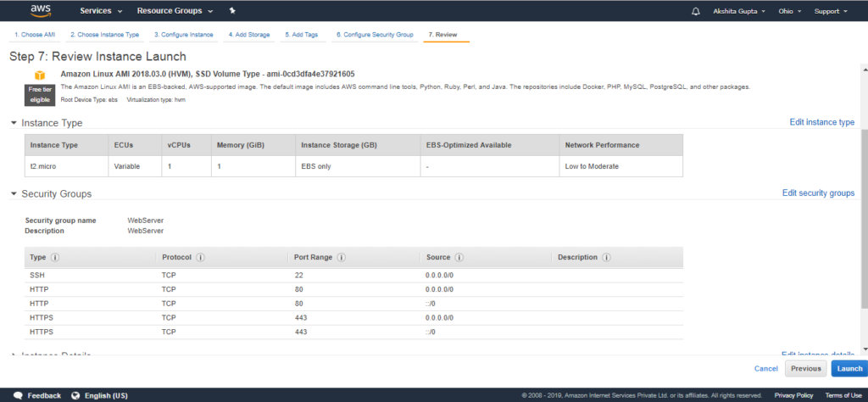Go to step 1 Choose AMI
The height and width of the screenshot is (402, 868).
tap(35, 34)
